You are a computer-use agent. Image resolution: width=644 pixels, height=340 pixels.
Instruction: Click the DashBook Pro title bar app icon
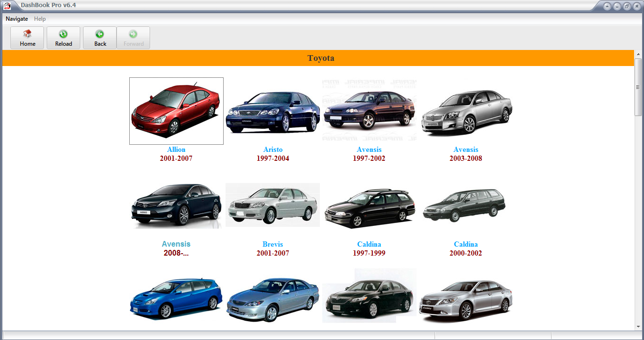click(7, 6)
